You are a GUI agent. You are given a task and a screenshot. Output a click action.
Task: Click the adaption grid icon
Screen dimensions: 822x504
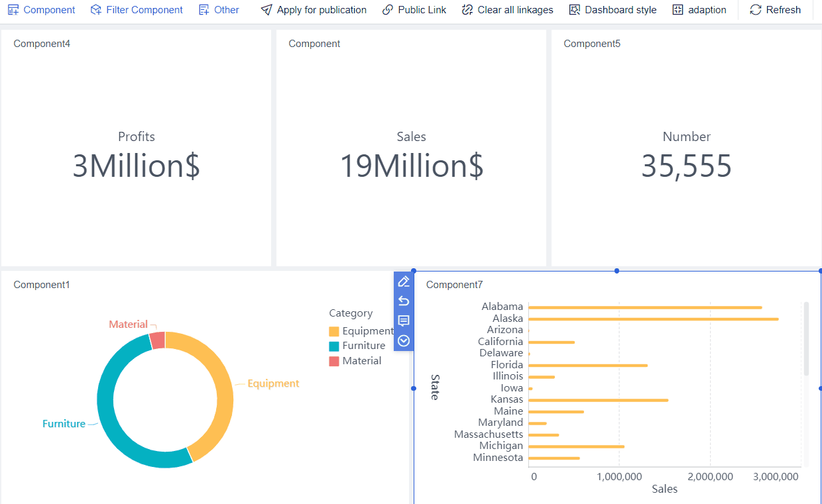pos(678,9)
